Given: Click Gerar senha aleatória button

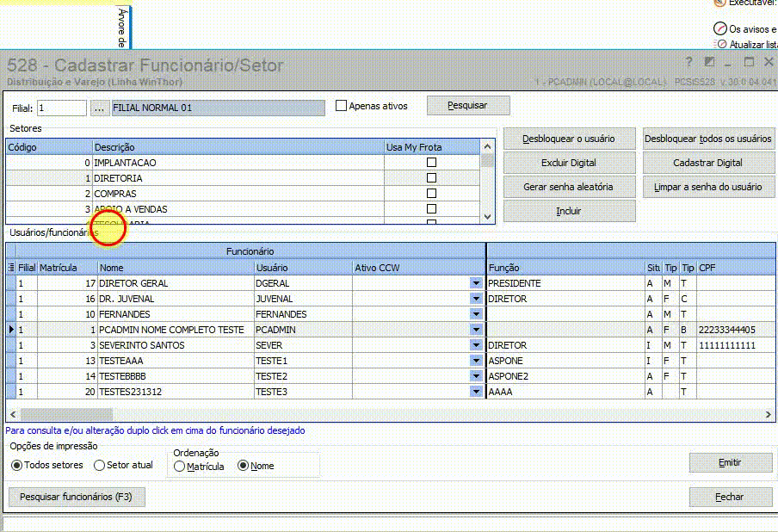Looking at the screenshot, I should click(x=569, y=187).
